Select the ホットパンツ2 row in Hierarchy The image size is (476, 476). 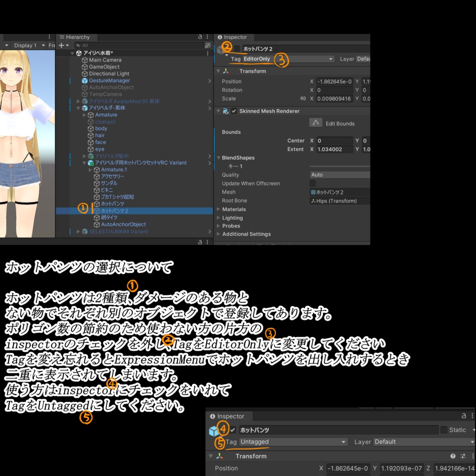tap(134, 211)
